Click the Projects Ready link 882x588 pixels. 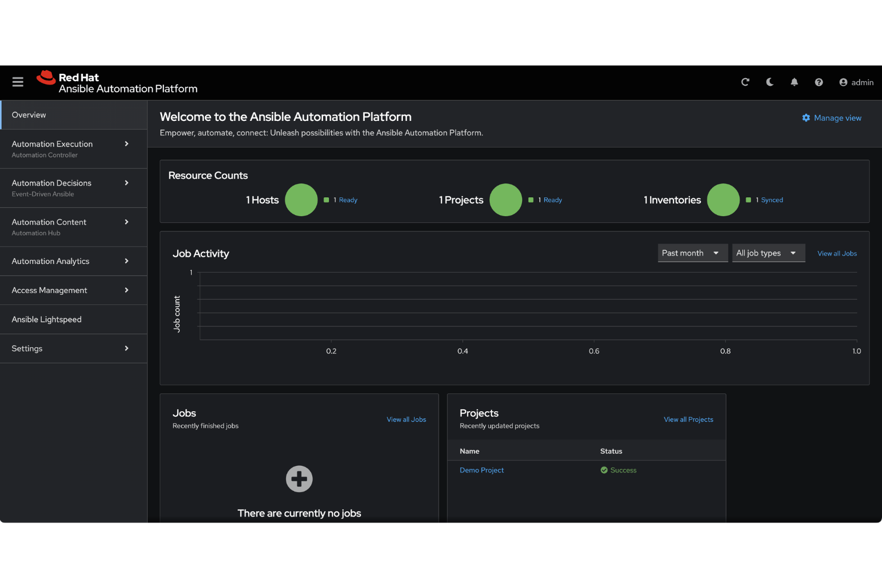tap(552, 200)
